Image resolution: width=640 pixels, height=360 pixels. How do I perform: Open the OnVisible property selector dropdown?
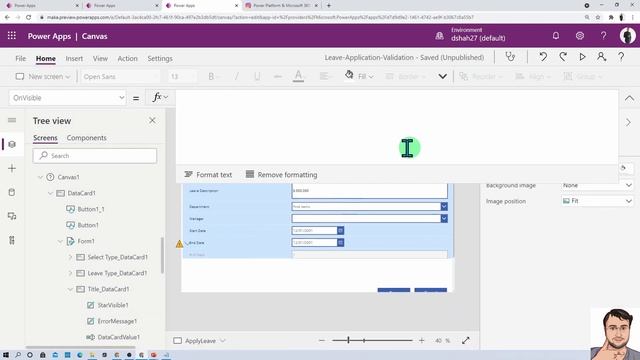click(67, 98)
